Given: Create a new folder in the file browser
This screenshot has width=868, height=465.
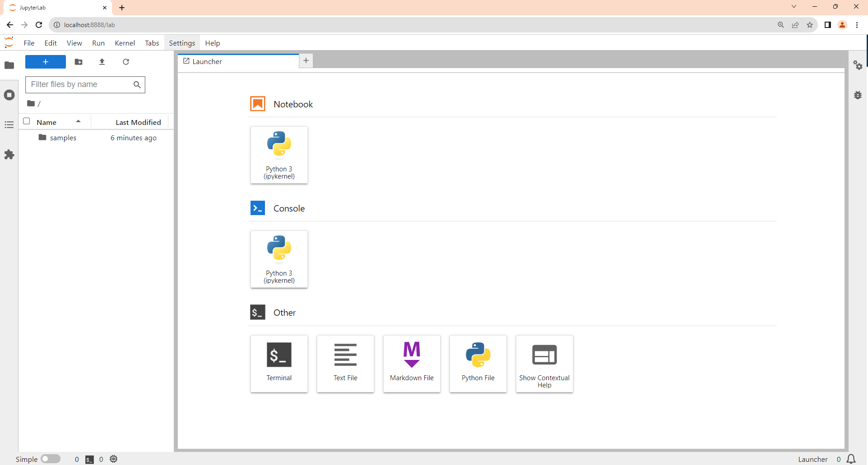Looking at the screenshot, I should 79,62.
